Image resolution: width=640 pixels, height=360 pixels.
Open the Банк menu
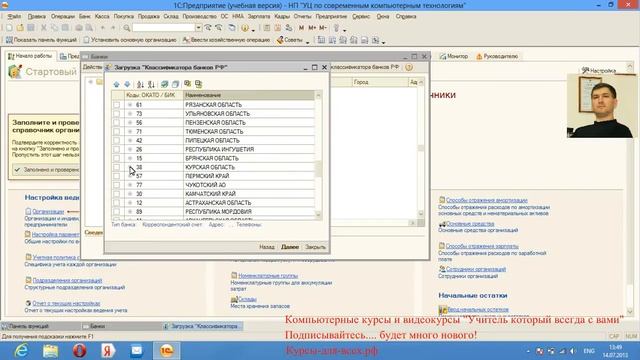click(85, 17)
